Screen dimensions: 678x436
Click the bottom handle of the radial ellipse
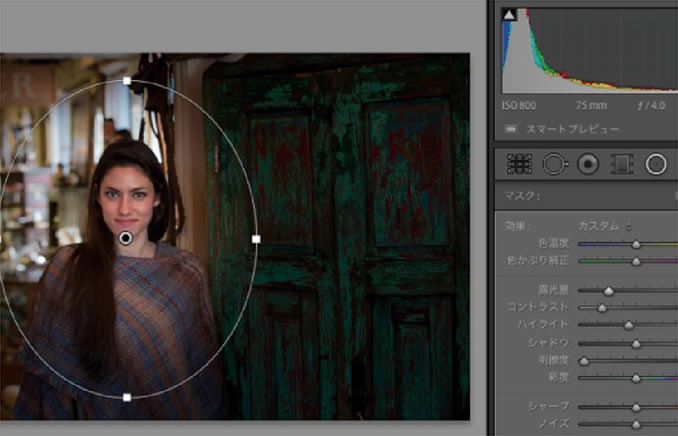127,397
